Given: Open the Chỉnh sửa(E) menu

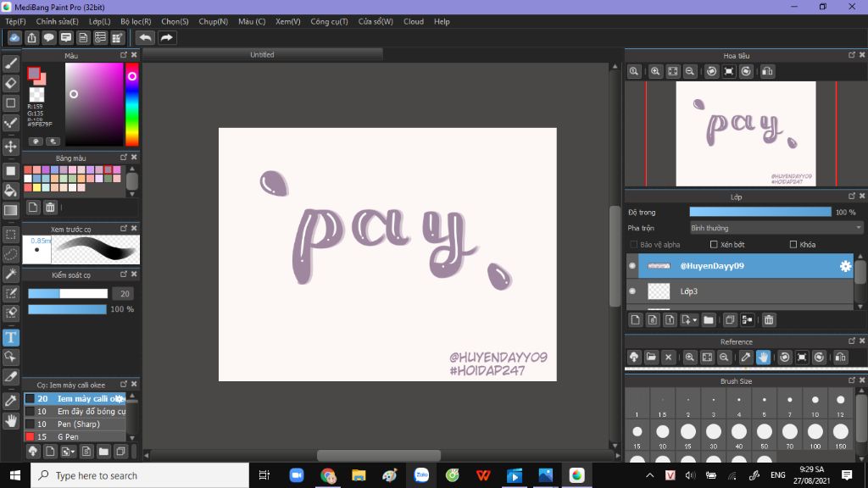Looking at the screenshot, I should coord(57,21).
